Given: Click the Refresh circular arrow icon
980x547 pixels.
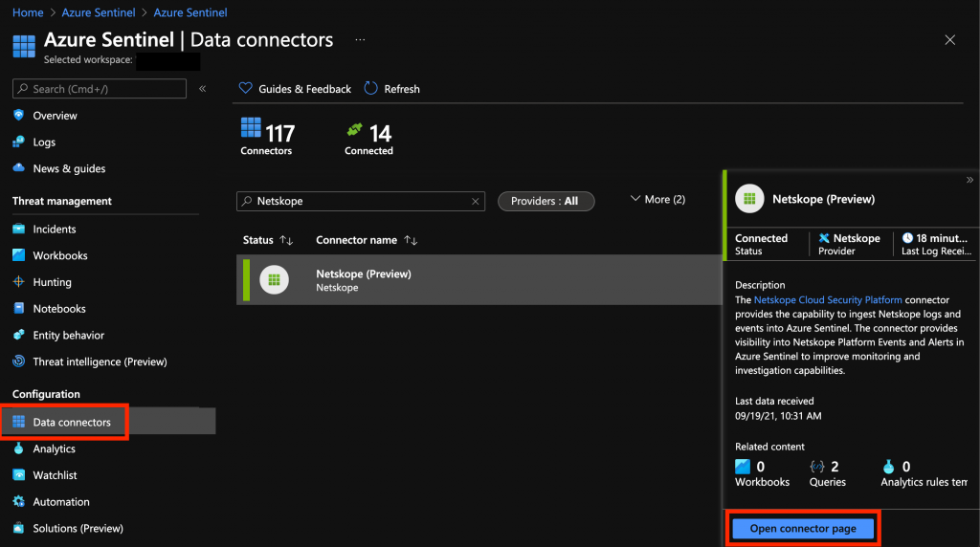Looking at the screenshot, I should point(370,88).
